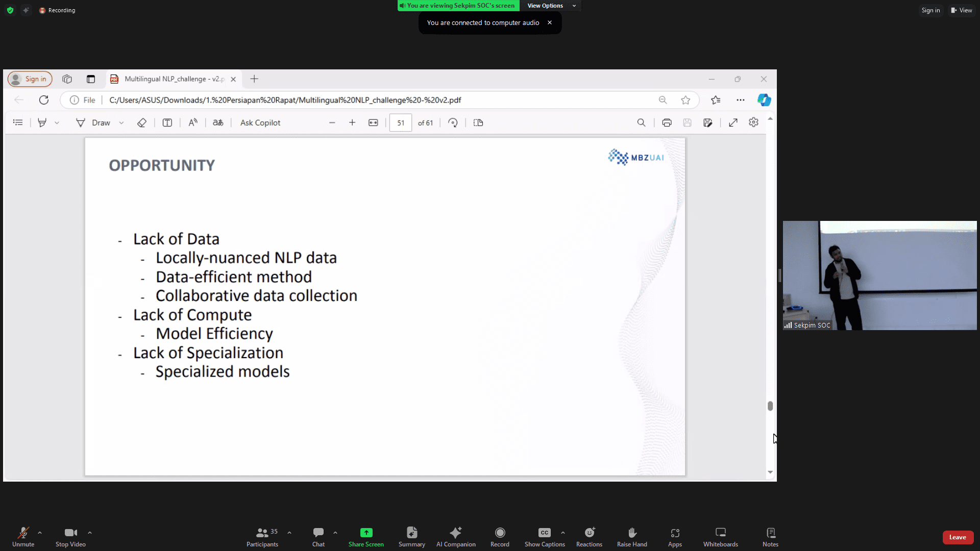The height and width of the screenshot is (551, 980).
Task: Open the Reactions menu
Action: coord(589,537)
